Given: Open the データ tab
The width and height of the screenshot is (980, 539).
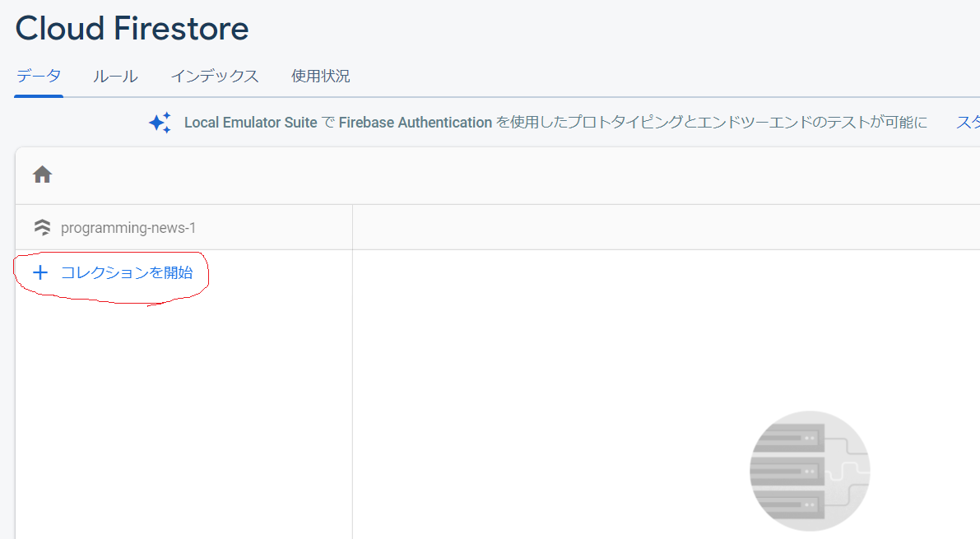Looking at the screenshot, I should [39, 77].
